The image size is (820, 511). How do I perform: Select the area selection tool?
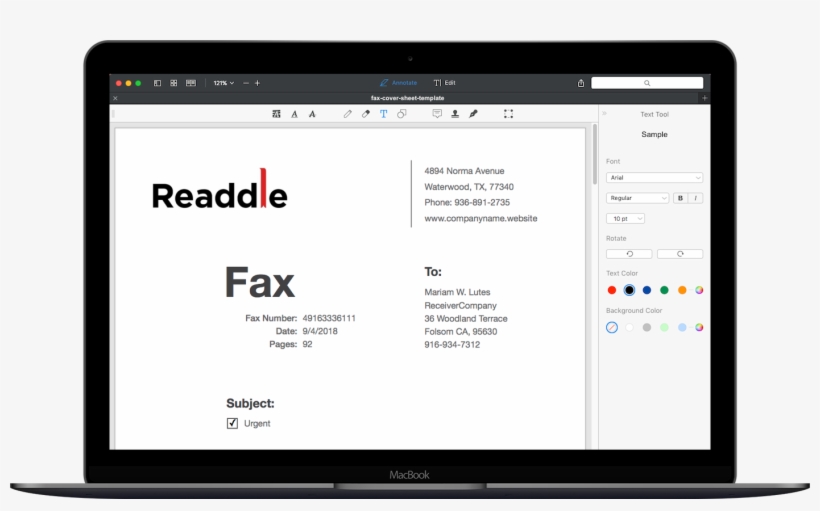508,114
